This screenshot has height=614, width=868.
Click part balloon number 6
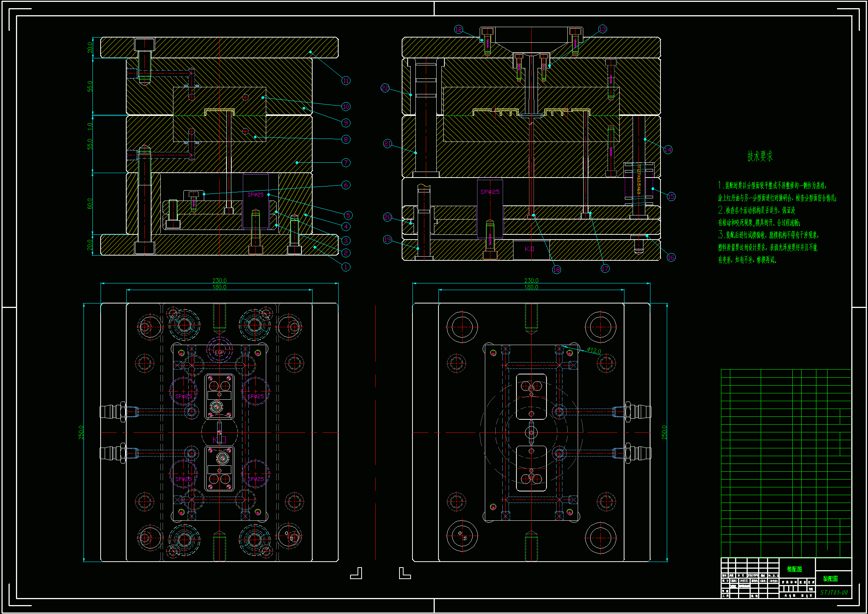coord(346,185)
